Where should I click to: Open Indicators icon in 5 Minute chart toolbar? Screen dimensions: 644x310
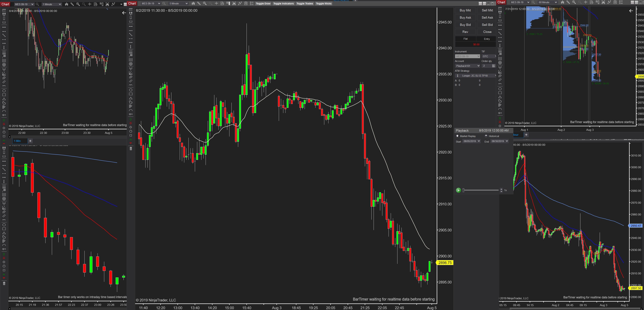coord(240,4)
